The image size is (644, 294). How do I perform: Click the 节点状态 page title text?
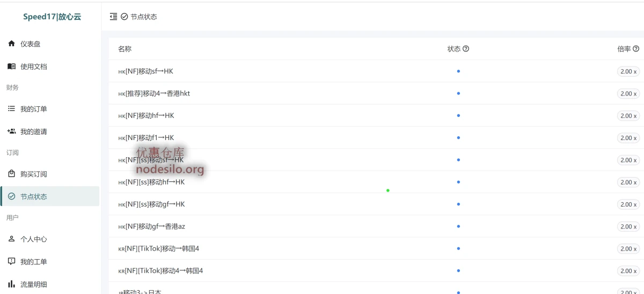tap(144, 17)
